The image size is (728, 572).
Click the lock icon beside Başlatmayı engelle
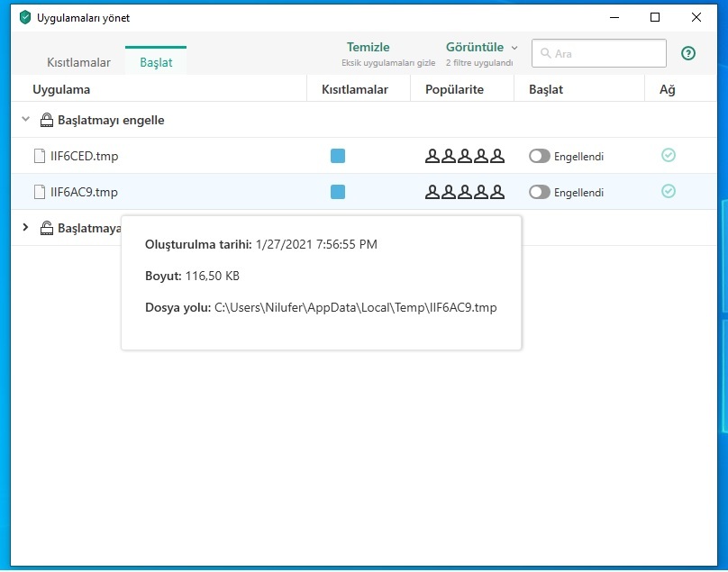[47, 120]
